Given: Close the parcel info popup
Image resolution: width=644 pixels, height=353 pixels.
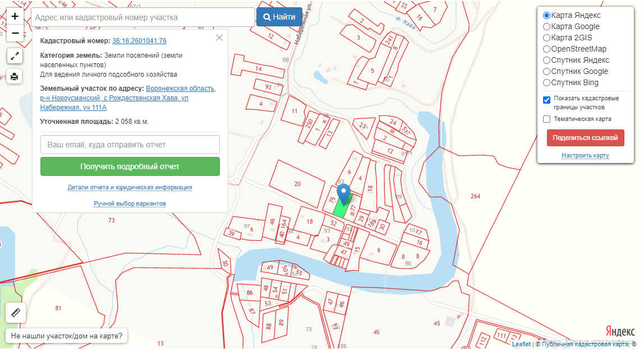Looking at the screenshot, I should coord(219,38).
